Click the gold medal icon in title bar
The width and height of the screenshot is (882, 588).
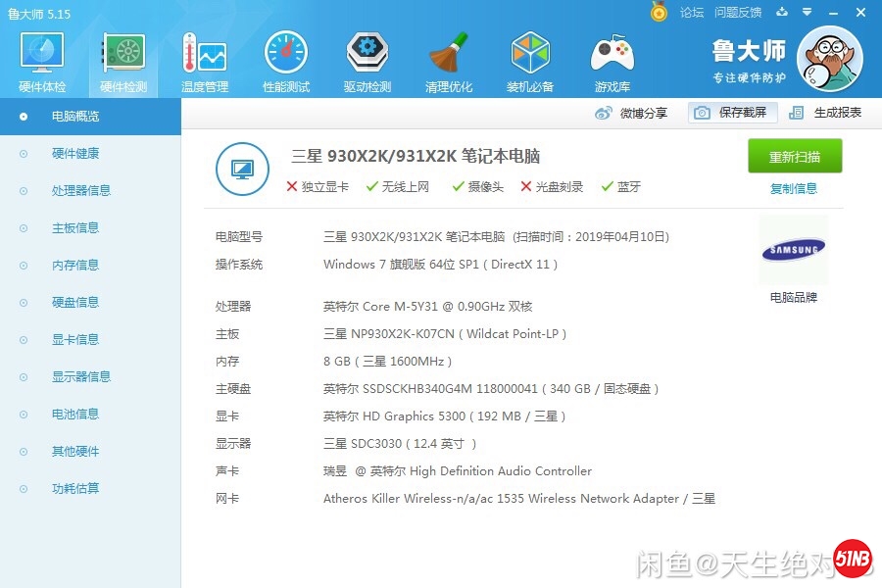click(660, 13)
